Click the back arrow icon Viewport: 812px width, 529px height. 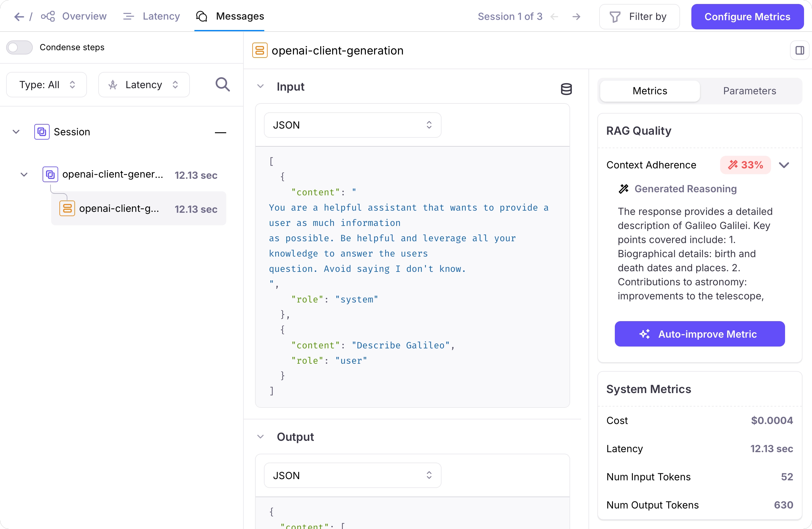click(x=19, y=16)
